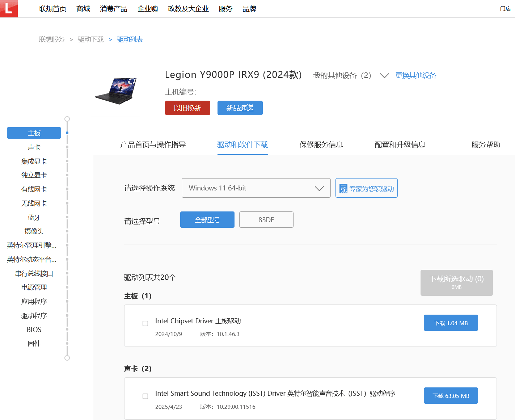Click the 新品速递 button
This screenshot has width=515, height=420.
pyautogui.click(x=240, y=108)
